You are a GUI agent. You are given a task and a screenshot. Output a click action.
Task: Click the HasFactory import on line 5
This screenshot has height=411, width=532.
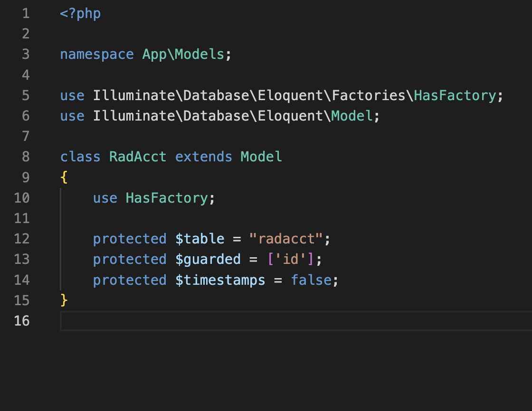pyautogui.click(x=454, y=95)
